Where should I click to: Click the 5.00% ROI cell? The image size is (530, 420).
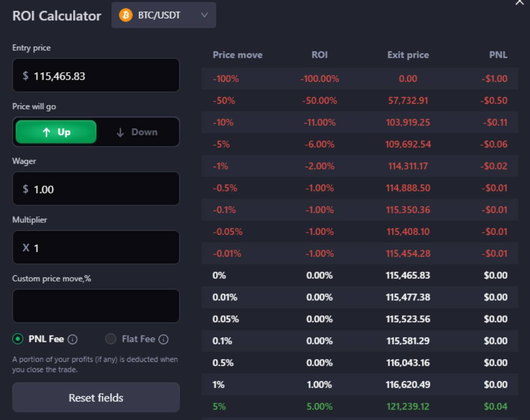click(x=320, y=406)
